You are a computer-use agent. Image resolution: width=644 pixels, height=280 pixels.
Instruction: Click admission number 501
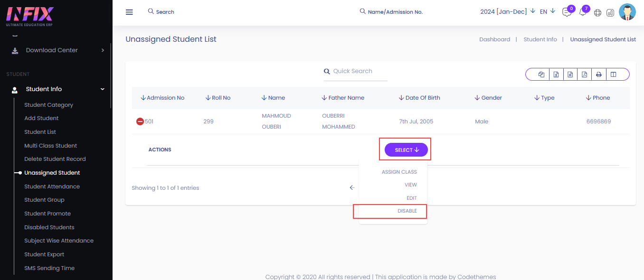click(x=149, y=121)
